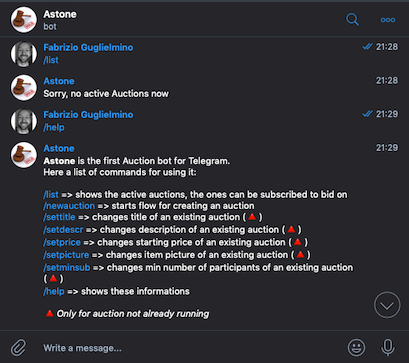Click the /list link in the help message
Image resolution: width=409 pixels, height=363 pixels.
point(51,195)
